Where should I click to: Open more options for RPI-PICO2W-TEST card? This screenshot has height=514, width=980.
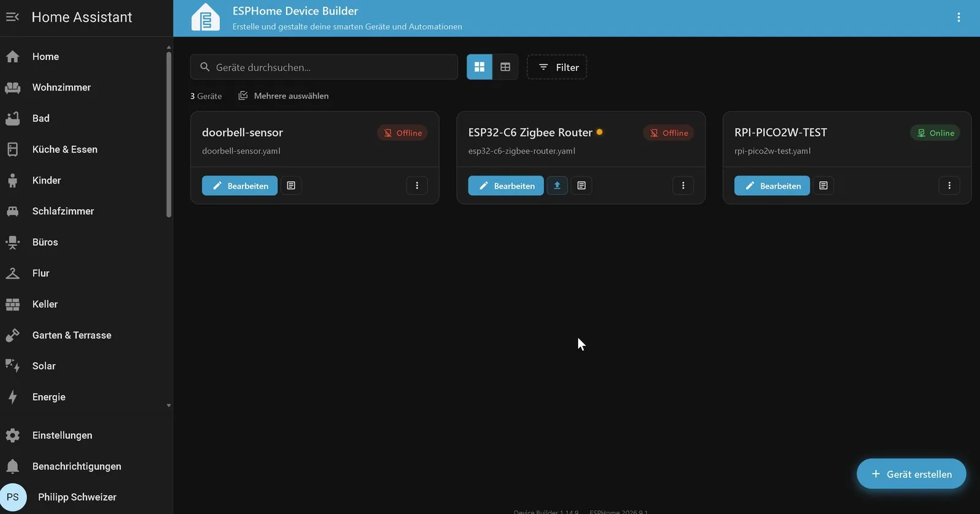coord(949,185)
